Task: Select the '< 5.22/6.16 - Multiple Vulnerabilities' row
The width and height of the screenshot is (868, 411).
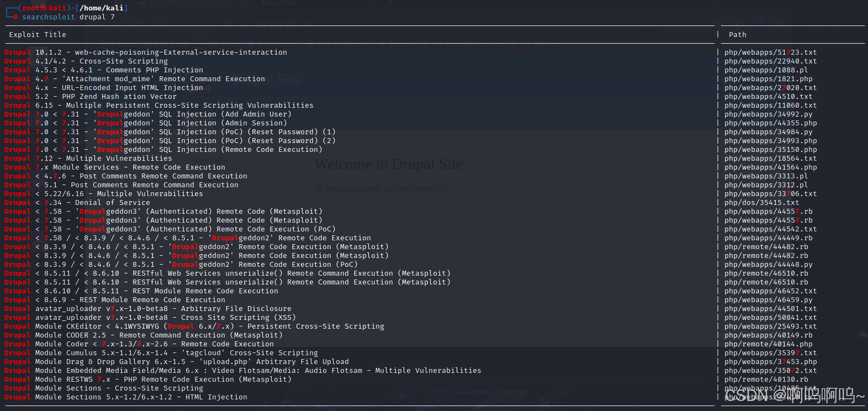Action: click(104, 194)
